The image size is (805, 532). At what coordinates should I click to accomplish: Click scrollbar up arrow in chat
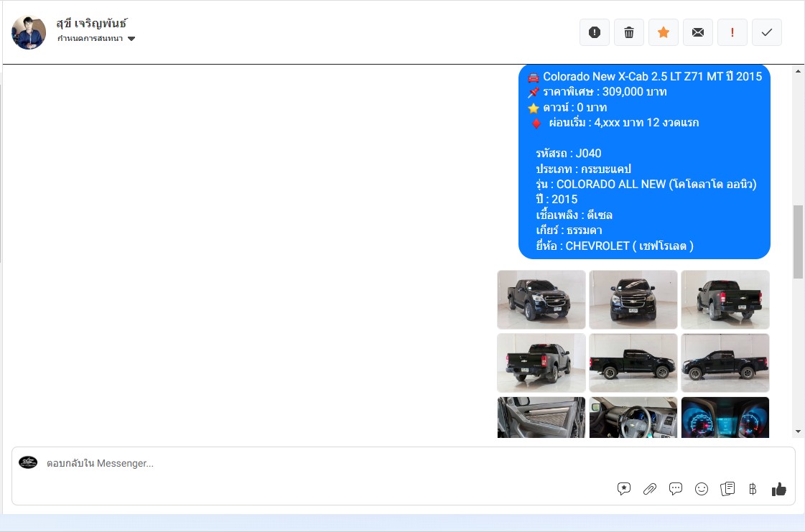798,71
